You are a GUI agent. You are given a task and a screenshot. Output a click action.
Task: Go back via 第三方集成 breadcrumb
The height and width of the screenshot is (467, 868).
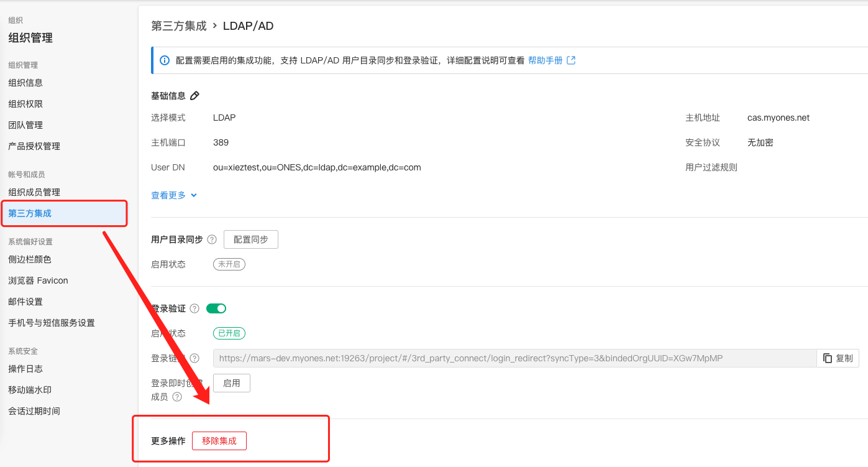click(179, 25)
